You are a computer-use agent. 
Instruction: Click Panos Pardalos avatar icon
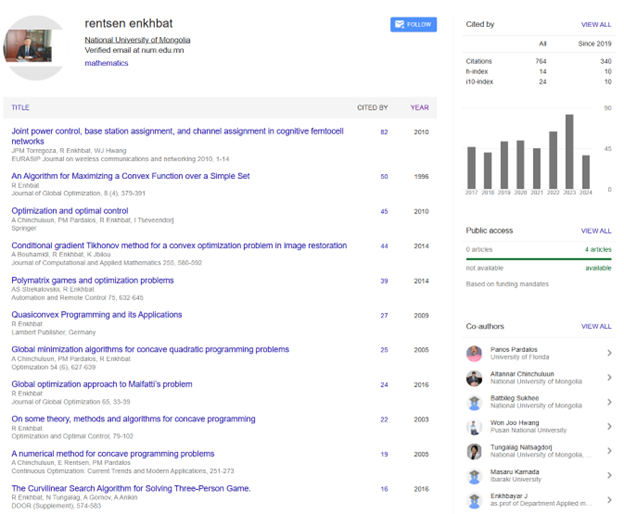point(474,353)
